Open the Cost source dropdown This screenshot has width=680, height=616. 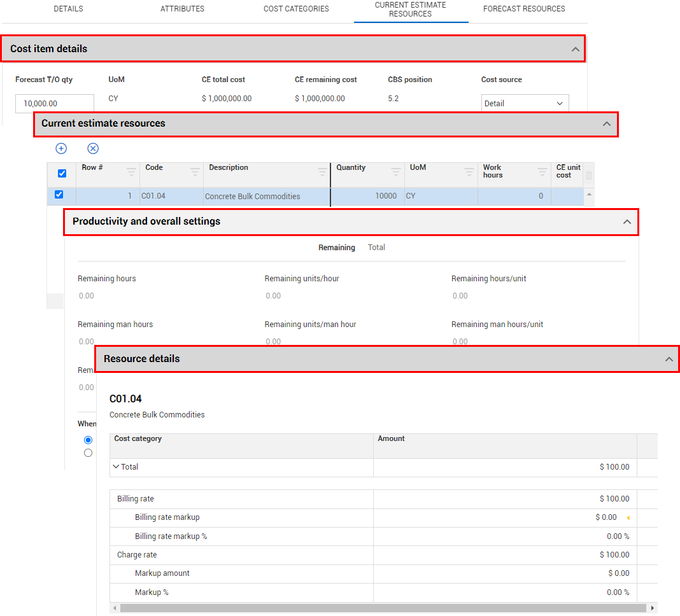525,103
